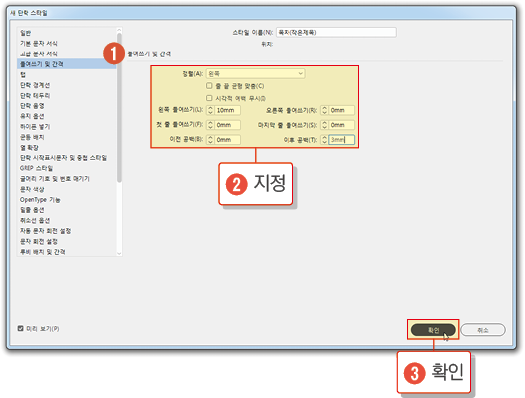525x398 pixels.
Task: Open 글머리 기호 및 번호 매기기
Action: (x=55, y=179)
